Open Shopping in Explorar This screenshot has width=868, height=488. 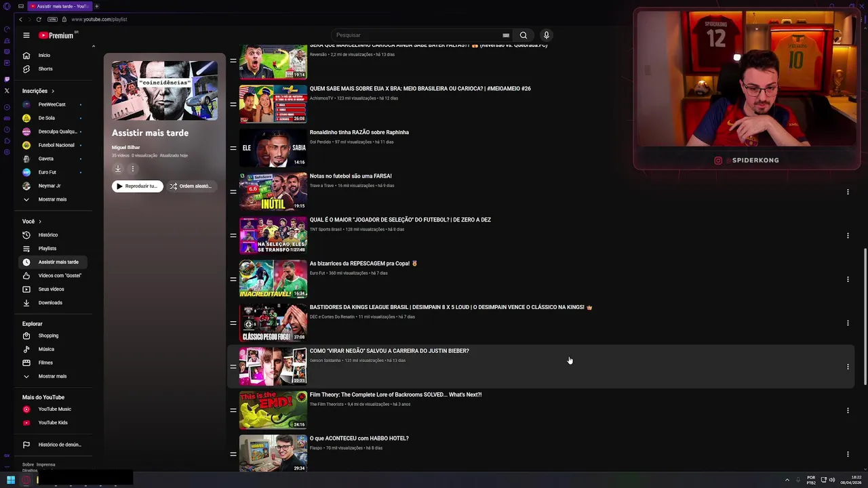tap(54, 335)
